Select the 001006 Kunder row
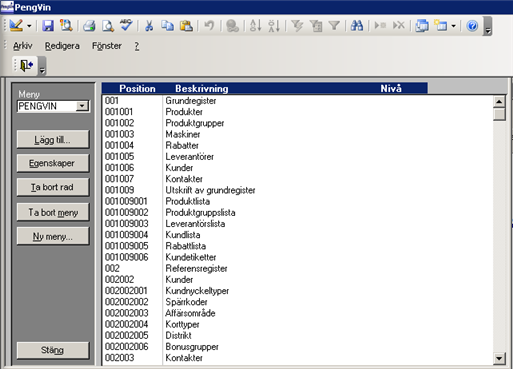Screen dimensions: 513x369 click(x=297, y=168)
